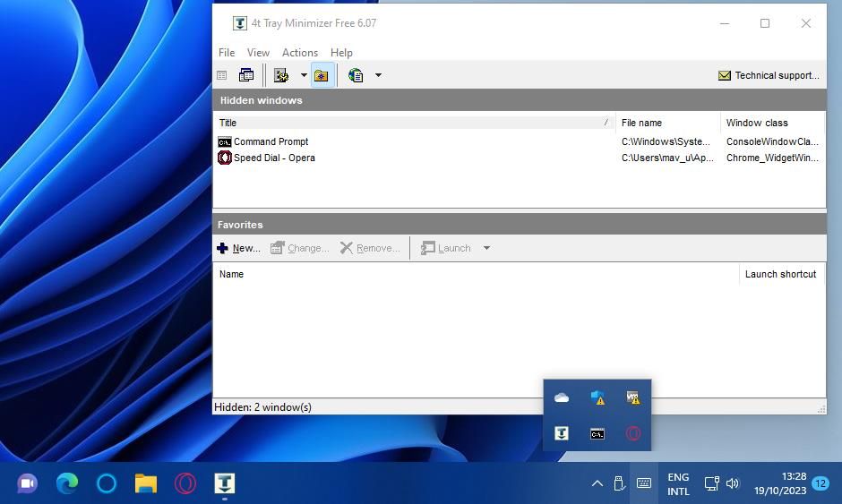
Task: Collapse the hidden tray icons chevron
Action: pos(597,483)
